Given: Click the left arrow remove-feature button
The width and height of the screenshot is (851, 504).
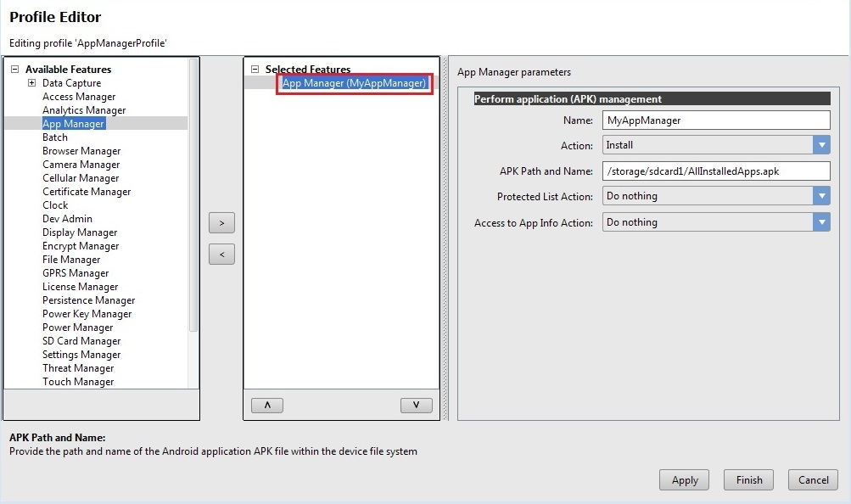Looking at the screenshot, I should [221, 255].
